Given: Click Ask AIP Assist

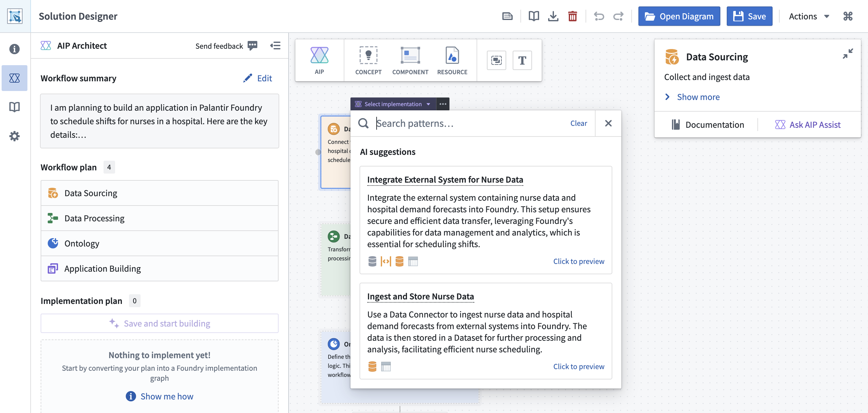Looking at the screenshot, I should pos(807,125).
